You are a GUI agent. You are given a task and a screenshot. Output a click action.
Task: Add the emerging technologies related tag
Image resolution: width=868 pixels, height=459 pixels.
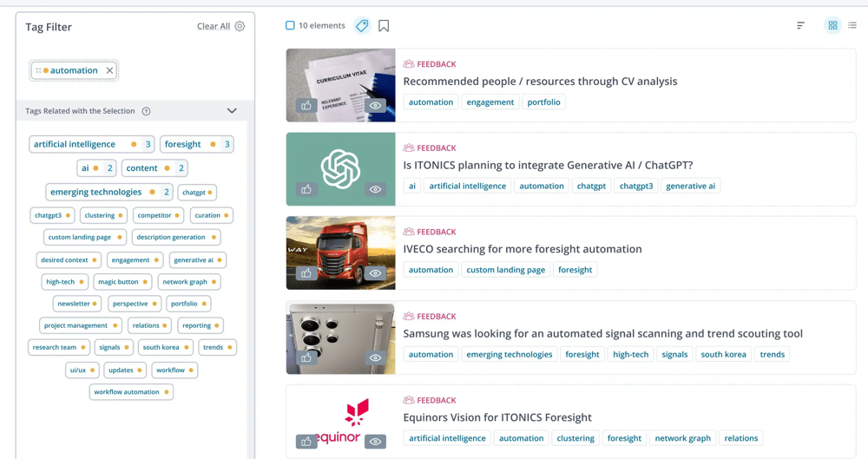coord(95,193)
